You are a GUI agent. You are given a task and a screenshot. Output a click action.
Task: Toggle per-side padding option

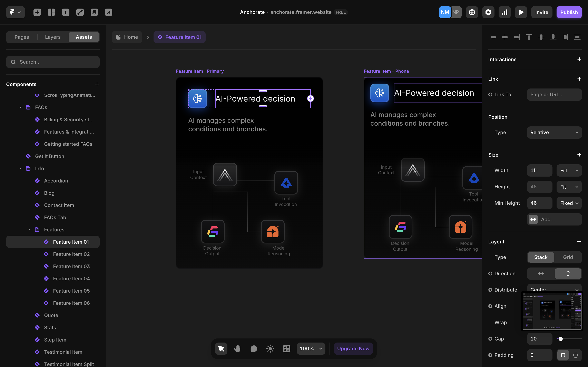click(575, 355)
